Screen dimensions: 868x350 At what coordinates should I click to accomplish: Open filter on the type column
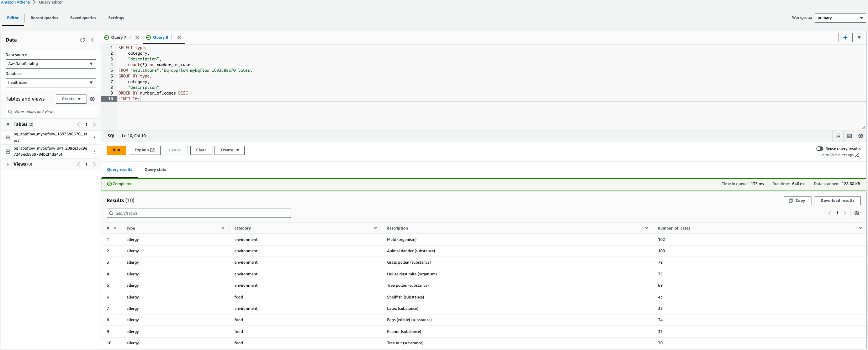222,228
